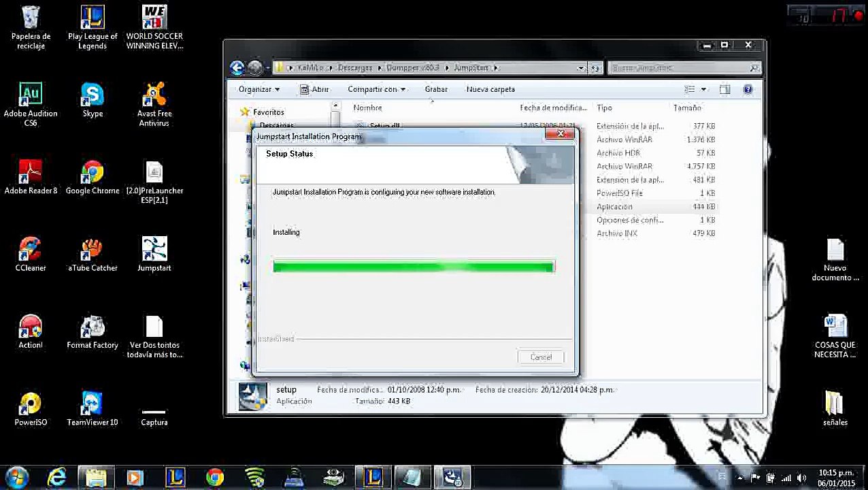The width and height of the screenshot is (868, 490).
Task: Select the PreLauncher ESP desktop file
Action: pos(154,182)
